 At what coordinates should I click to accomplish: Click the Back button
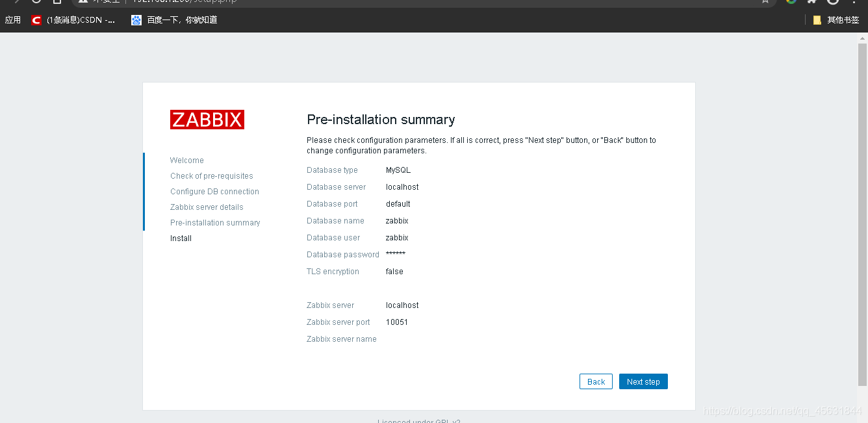pyautogui.click(x=596, y=381)
